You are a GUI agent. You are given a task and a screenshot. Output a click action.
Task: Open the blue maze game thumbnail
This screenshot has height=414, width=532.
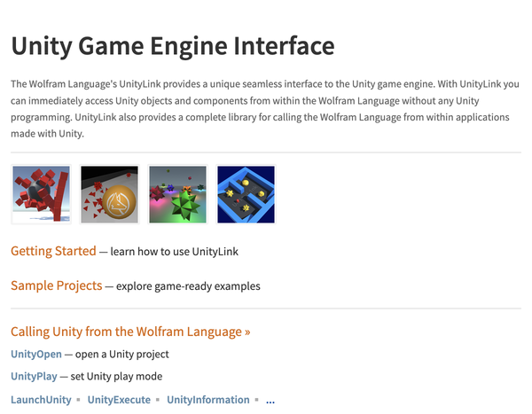(246, 194)
